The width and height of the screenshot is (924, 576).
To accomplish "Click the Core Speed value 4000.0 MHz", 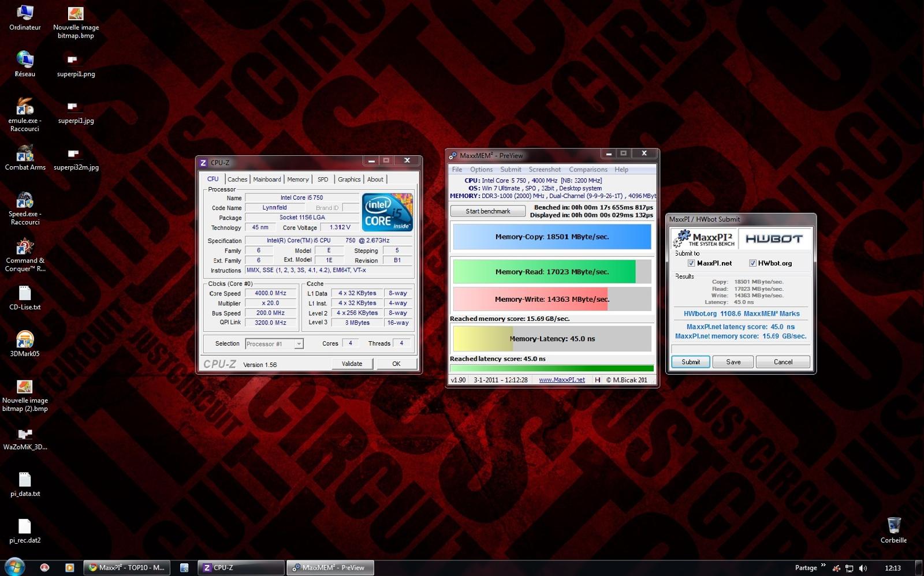I will coord(270,293).
